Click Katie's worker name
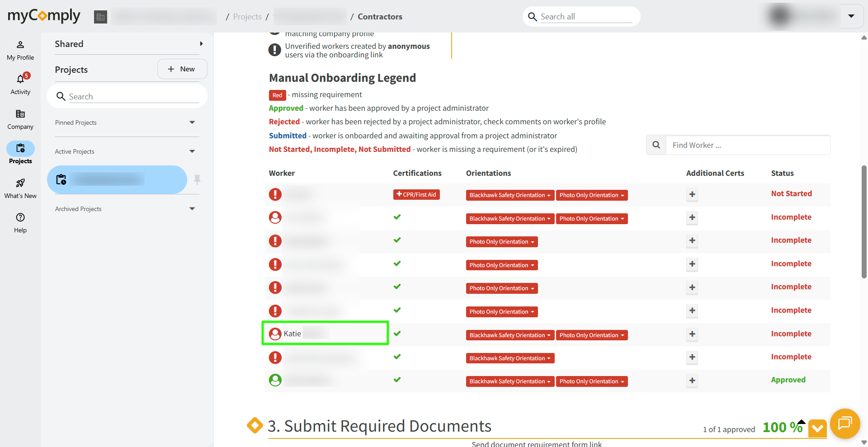This screenshot has width=868, height=447. (x=292, y=334)
